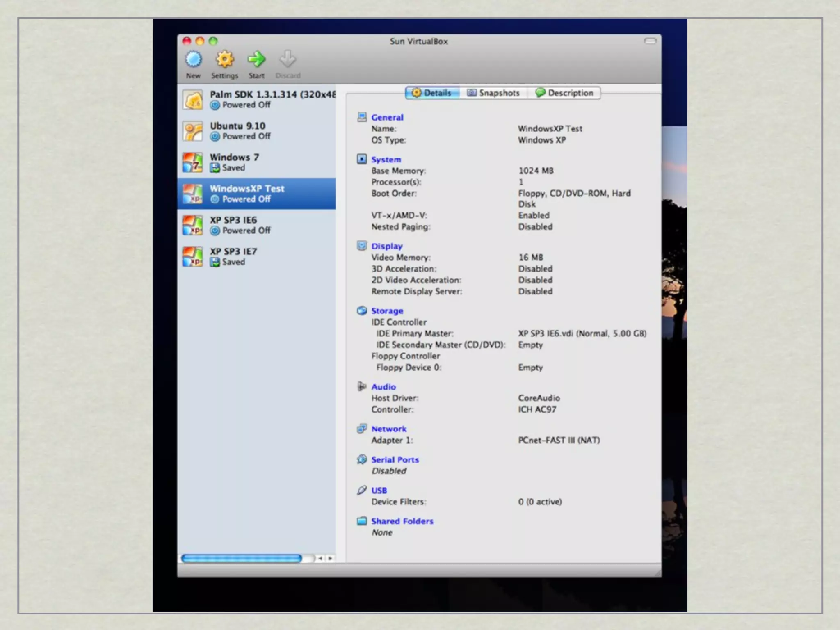Click the Network section icon
The width and height of the screenshot is (840, 630).
[362, 429]
